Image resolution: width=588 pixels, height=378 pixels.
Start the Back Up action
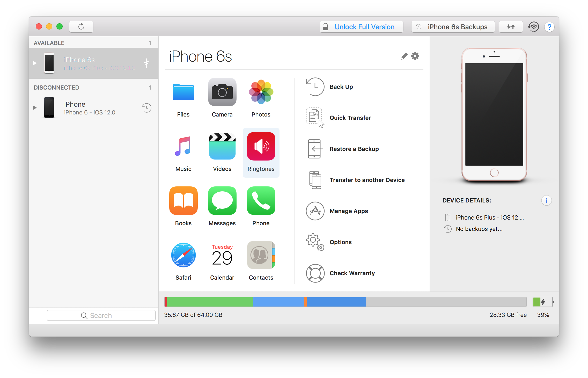[x=329, y=87]
